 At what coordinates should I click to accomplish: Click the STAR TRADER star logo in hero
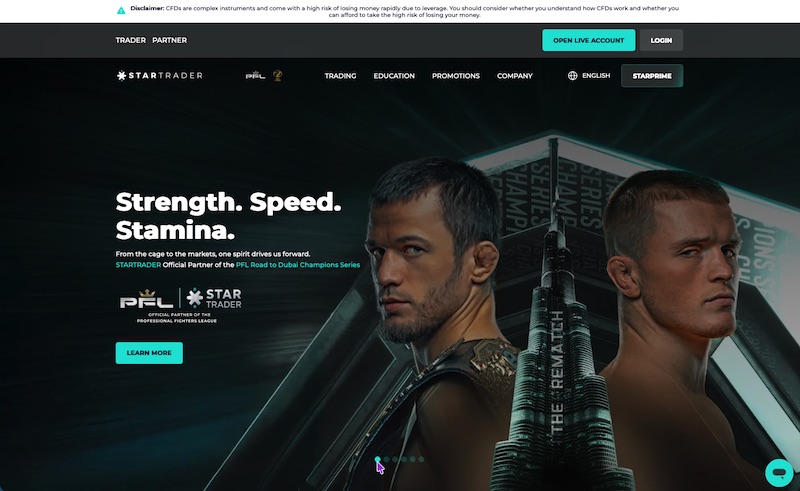[214, 299]
